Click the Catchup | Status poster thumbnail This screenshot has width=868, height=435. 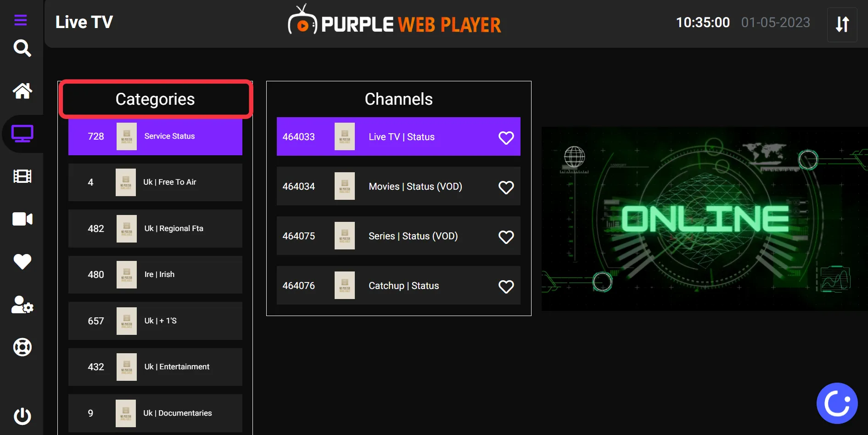[345, 285]
